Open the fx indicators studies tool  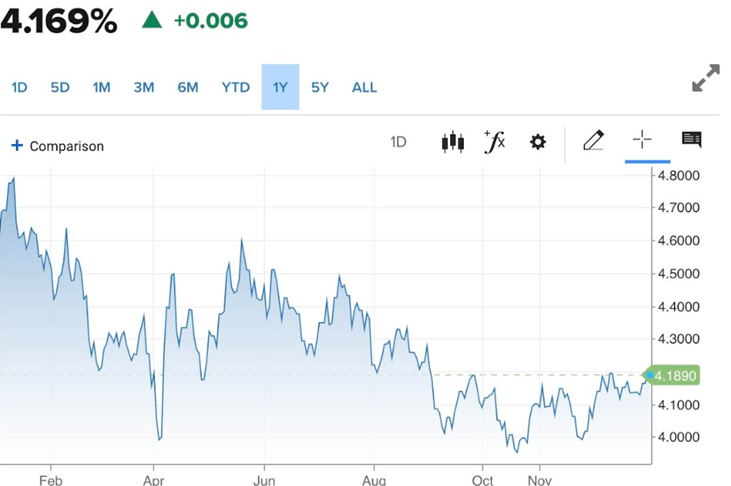(494, 142)
